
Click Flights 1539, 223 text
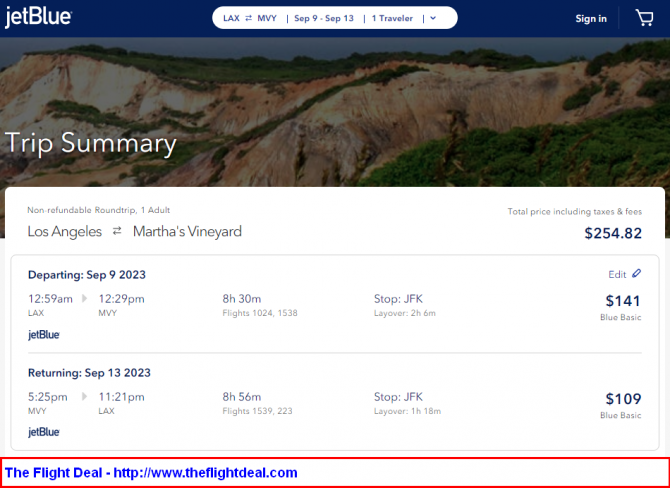click(x=257, y=411)
